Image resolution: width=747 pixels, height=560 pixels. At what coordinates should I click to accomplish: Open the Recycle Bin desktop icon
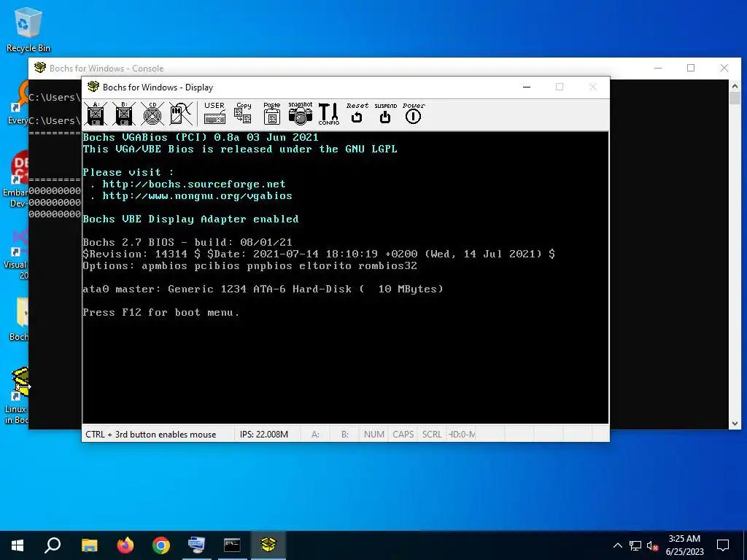[28, 30]
